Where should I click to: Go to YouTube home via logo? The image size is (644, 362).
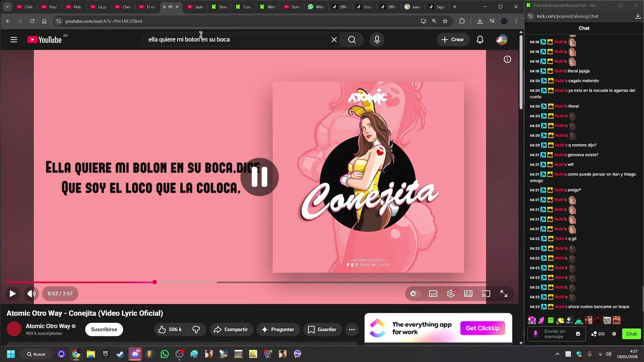coord(45,40)
